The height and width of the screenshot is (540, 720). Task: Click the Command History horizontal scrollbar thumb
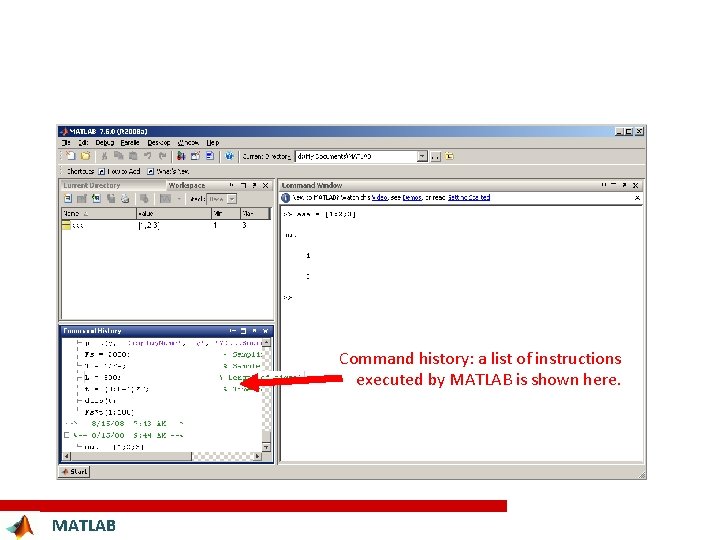coord(131,456)
